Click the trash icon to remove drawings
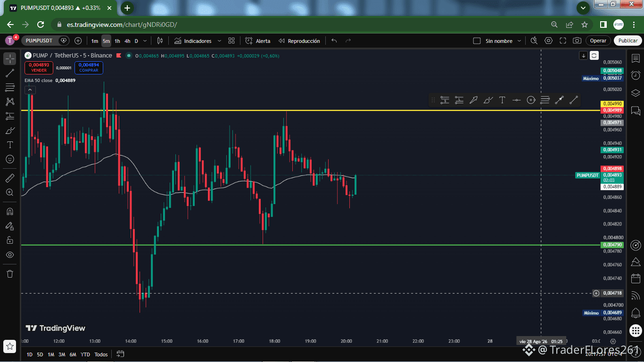This screenshot has height=362, width=644. [10, 274]
